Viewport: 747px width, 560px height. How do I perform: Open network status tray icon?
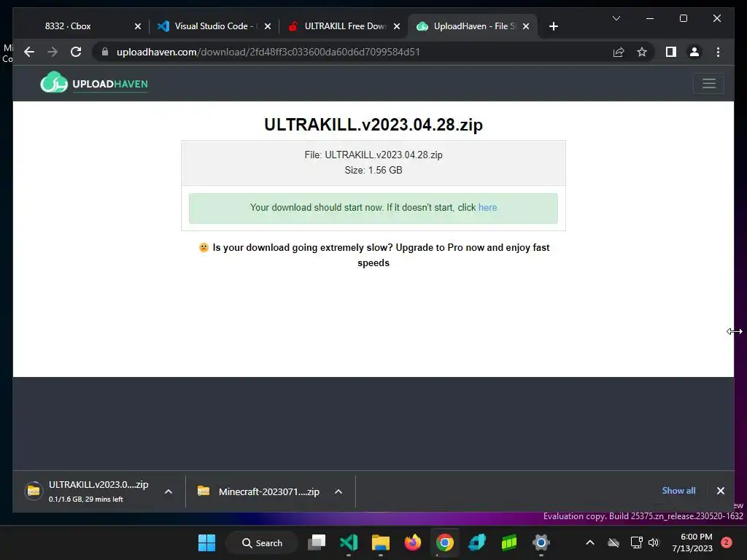coord(636,542)
